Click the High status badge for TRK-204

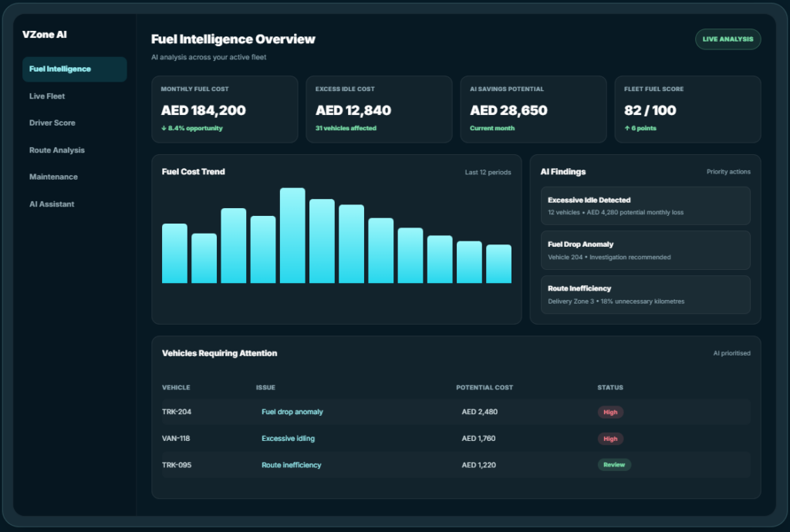611,412
